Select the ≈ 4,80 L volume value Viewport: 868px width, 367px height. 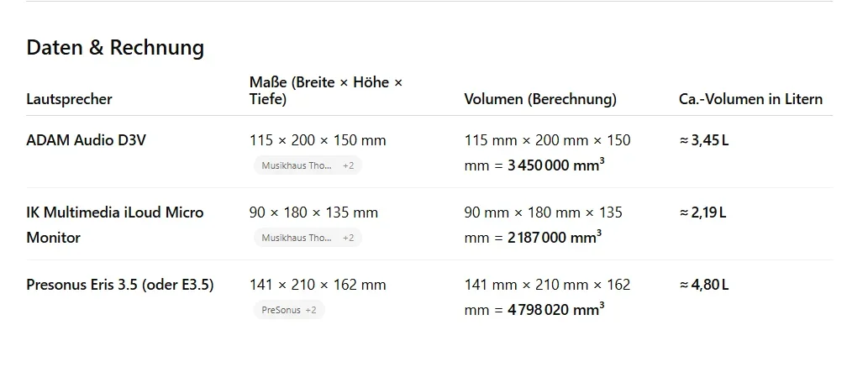[704, 285]
